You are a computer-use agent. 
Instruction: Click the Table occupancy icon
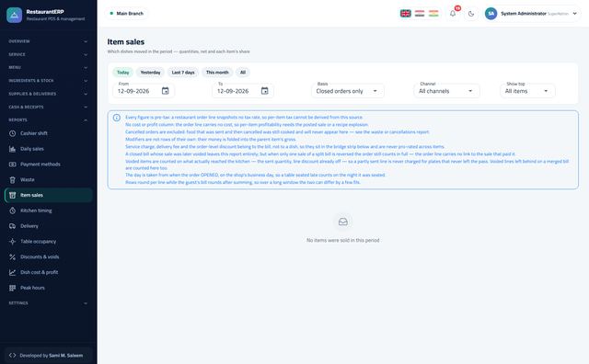pyautogui.click(x=12, y=242)
